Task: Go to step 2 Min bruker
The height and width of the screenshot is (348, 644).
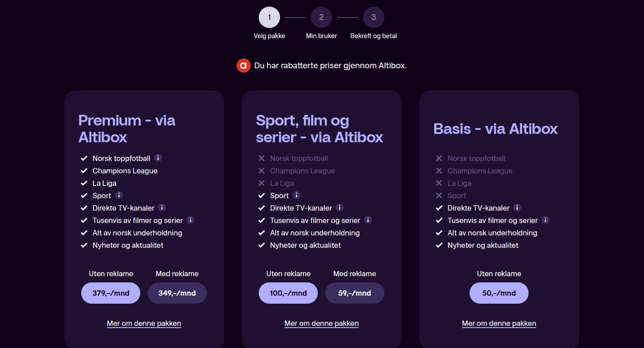Action: (x=321, y=17)
